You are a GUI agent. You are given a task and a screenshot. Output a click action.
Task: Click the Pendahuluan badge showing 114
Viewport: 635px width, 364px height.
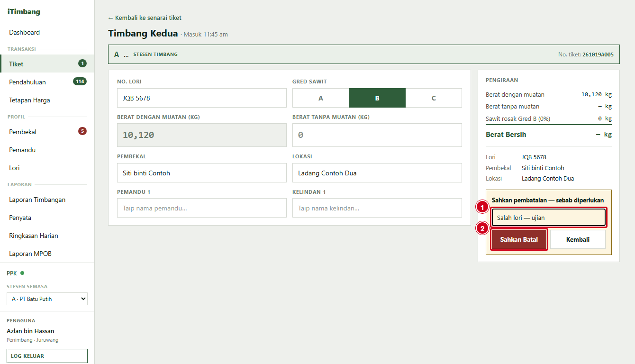click(x=80, y=82)
